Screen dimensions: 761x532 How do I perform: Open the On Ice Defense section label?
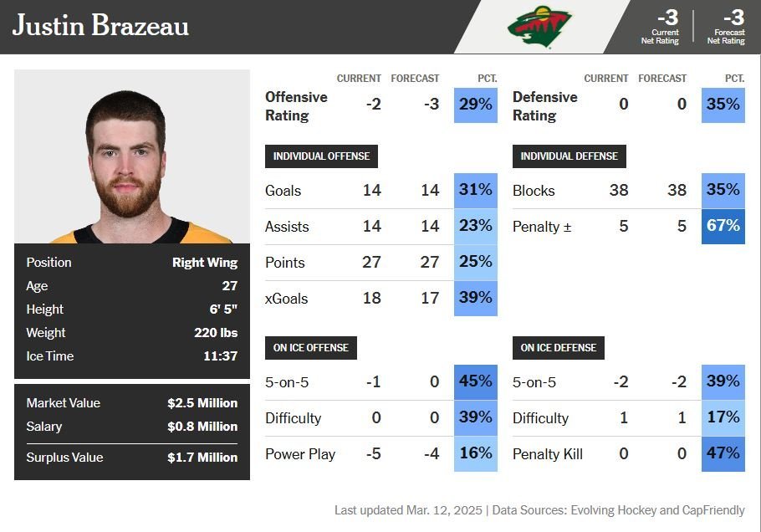[x=559, y=348]
